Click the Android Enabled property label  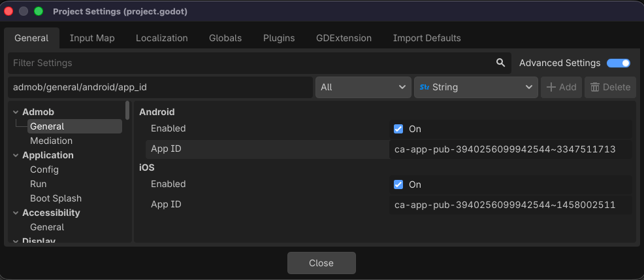[168, 128]
